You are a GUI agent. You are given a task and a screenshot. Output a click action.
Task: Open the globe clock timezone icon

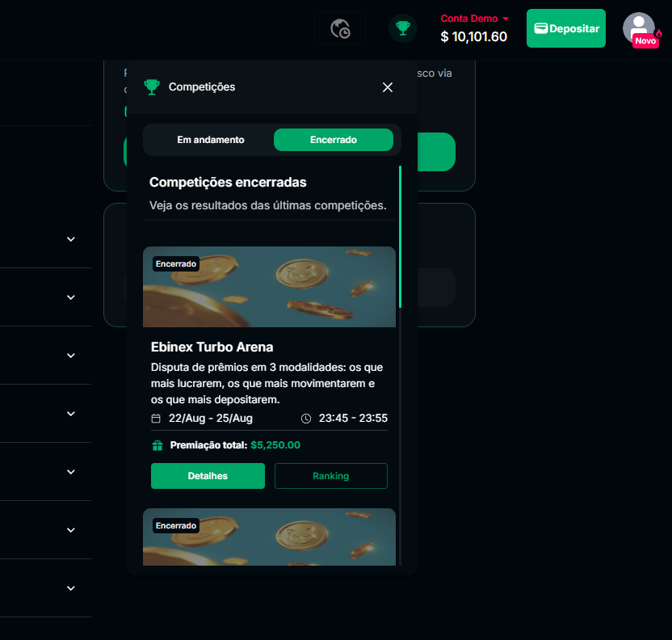[x=340, y=29]
